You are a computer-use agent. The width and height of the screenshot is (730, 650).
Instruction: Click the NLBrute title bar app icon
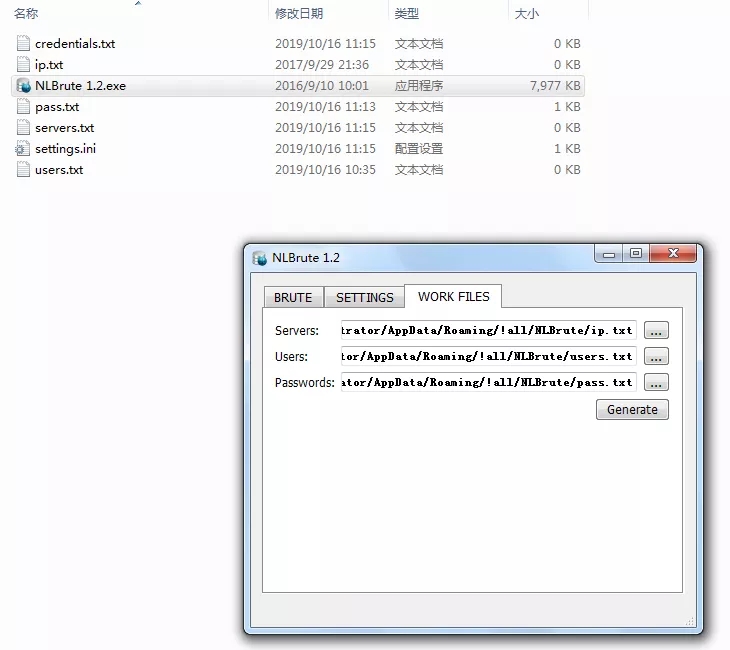pos(260,258)
